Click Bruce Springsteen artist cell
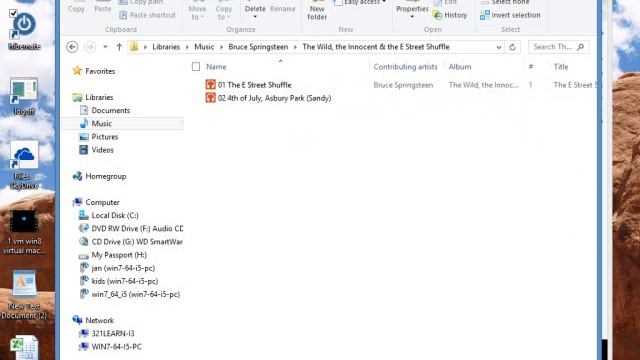Viewport: 640px width, 360px height. (403, 85)
